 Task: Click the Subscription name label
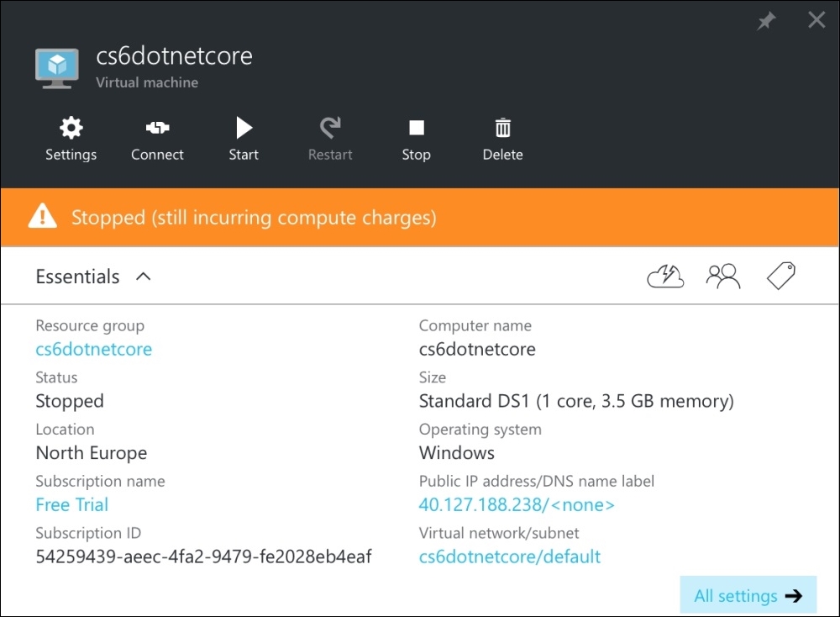(100, 482)
